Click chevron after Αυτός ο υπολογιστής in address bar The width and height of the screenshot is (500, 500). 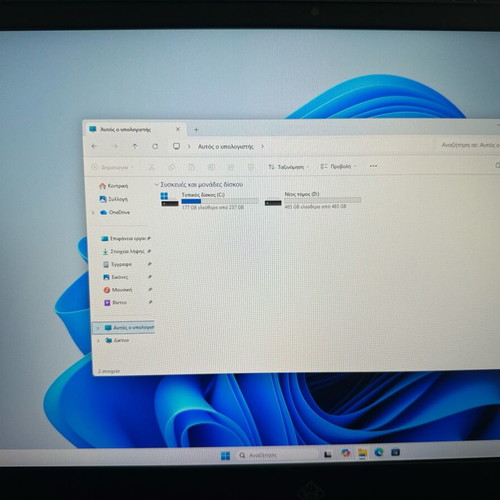(x=262, y=146)
